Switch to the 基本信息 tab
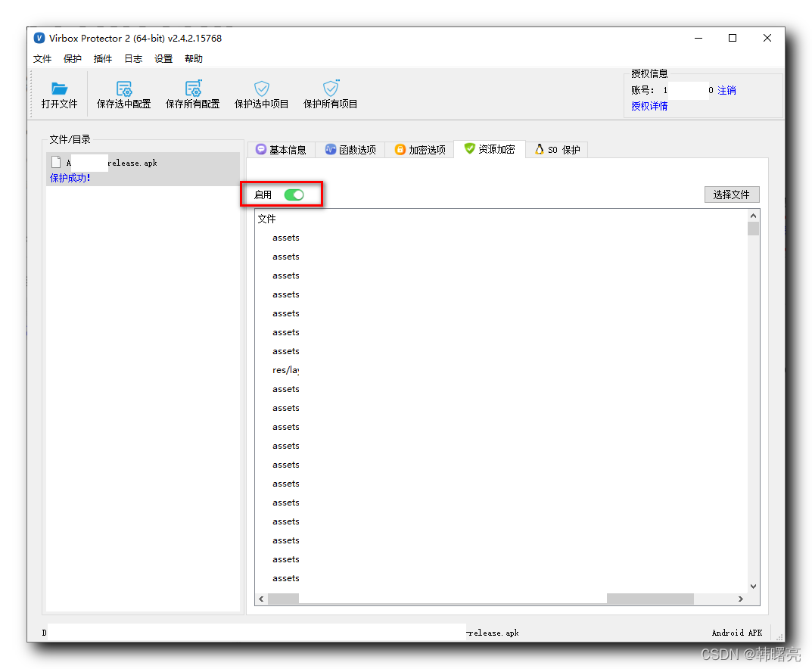This screenshot has height=669, width=812. (282, 150)
